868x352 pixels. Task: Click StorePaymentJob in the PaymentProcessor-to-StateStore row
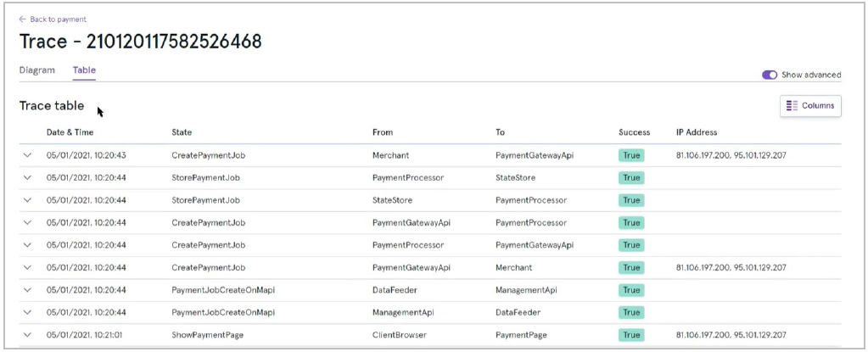206,177
